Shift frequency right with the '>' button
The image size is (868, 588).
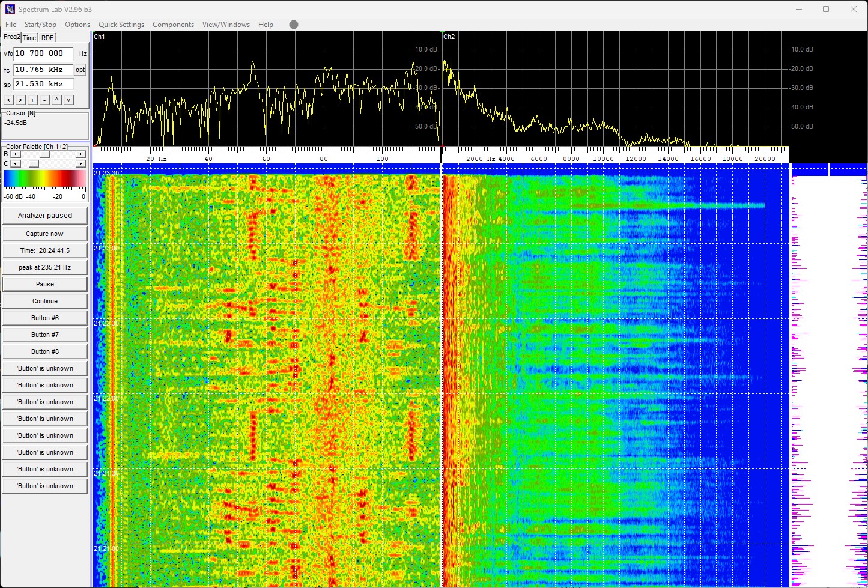pos(20,100)
